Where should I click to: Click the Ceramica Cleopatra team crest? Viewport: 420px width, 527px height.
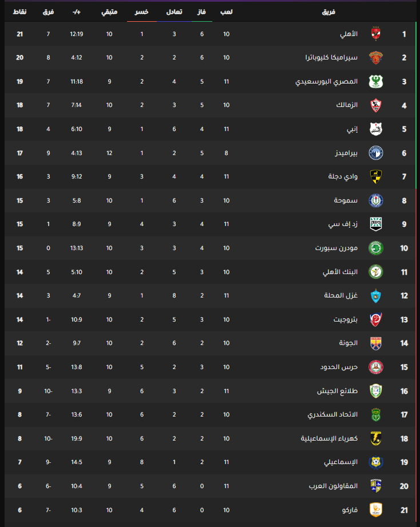(x=375, y=58)
